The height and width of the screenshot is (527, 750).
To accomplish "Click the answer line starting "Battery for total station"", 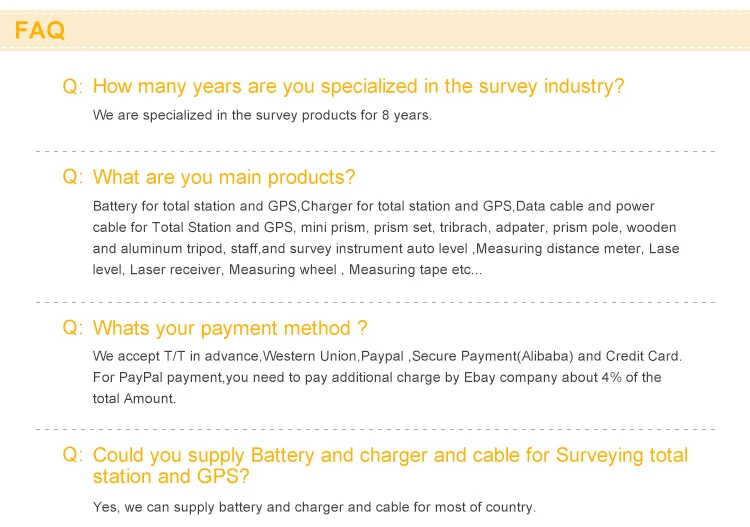I will 373,206.
